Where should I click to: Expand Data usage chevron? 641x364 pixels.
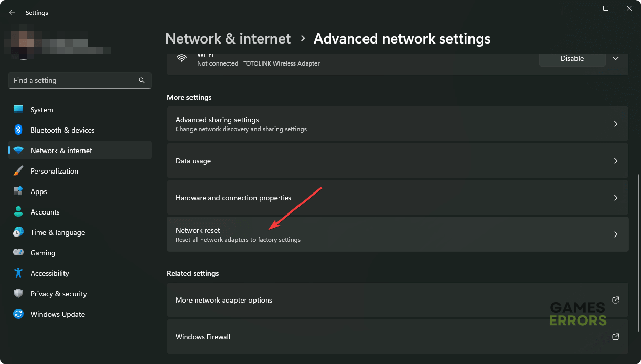pyautogui.click(x=616, y=161)
